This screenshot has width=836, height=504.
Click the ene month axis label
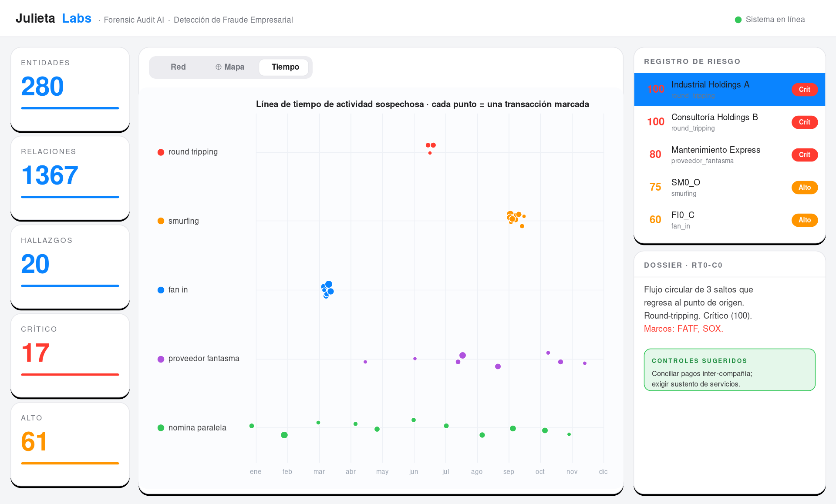point(256,472)
